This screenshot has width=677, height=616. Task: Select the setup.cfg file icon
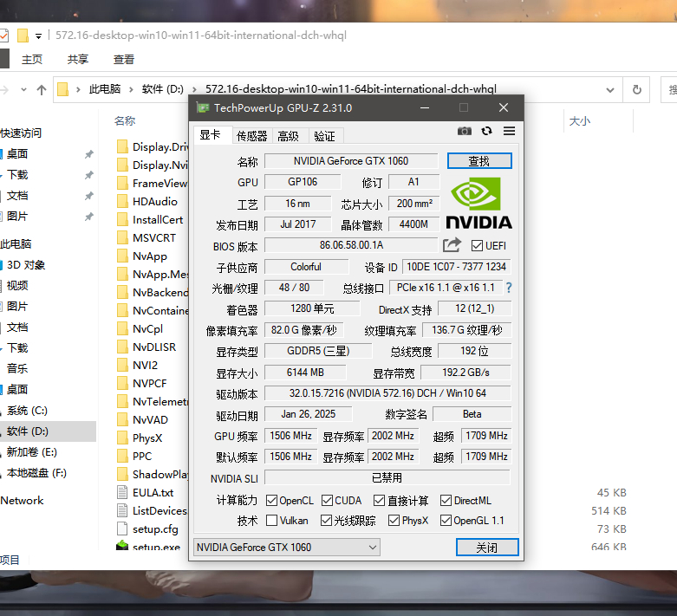(122, 528)
